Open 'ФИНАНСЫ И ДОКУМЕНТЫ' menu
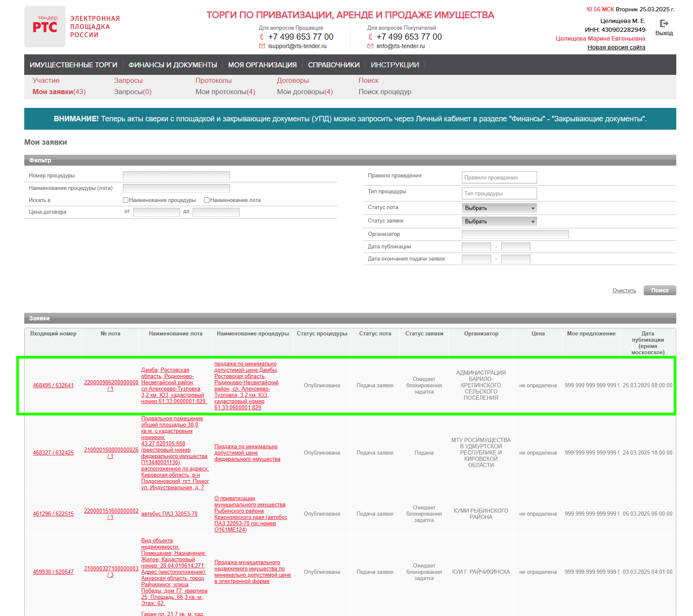The image size is (693, 616). (173, 65)
